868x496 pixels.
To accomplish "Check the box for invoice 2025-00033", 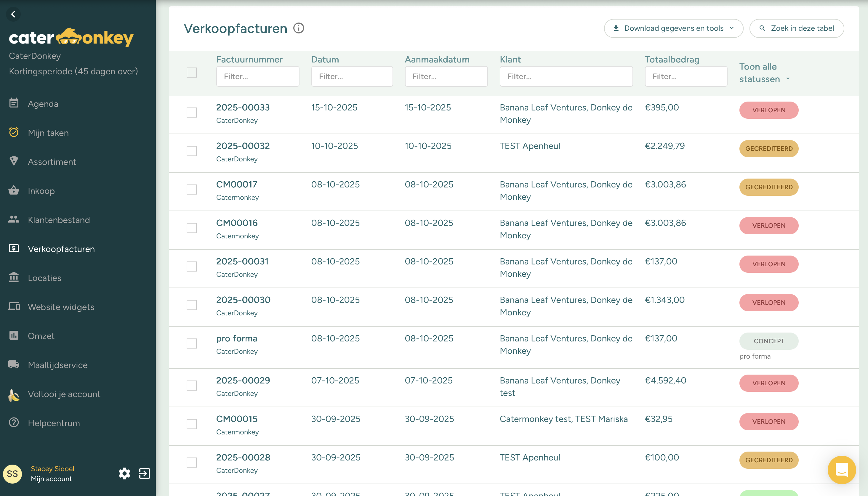I will coord(192,113).
